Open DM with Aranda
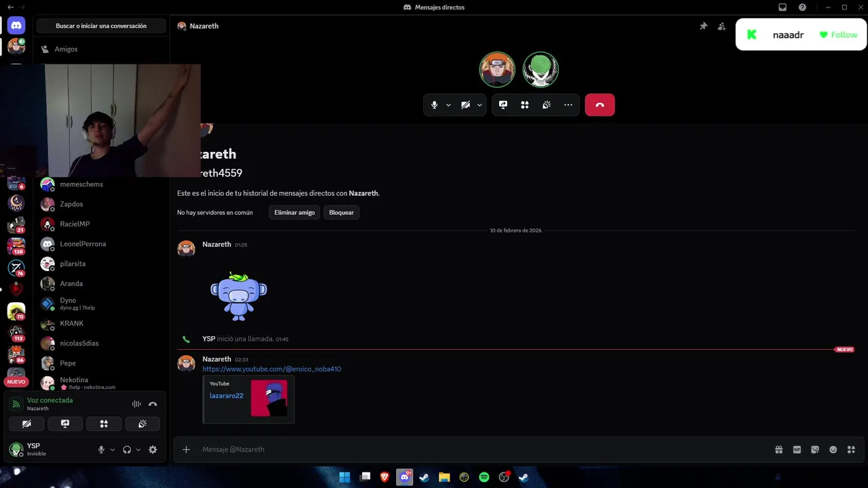 click(x=101, y=283)
